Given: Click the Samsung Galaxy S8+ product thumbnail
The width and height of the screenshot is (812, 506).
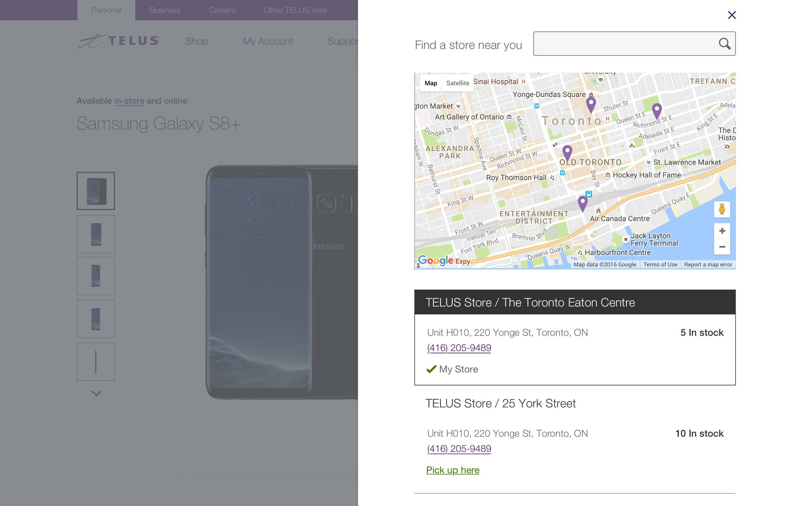Looking at the screenshot, I should 96,191.
